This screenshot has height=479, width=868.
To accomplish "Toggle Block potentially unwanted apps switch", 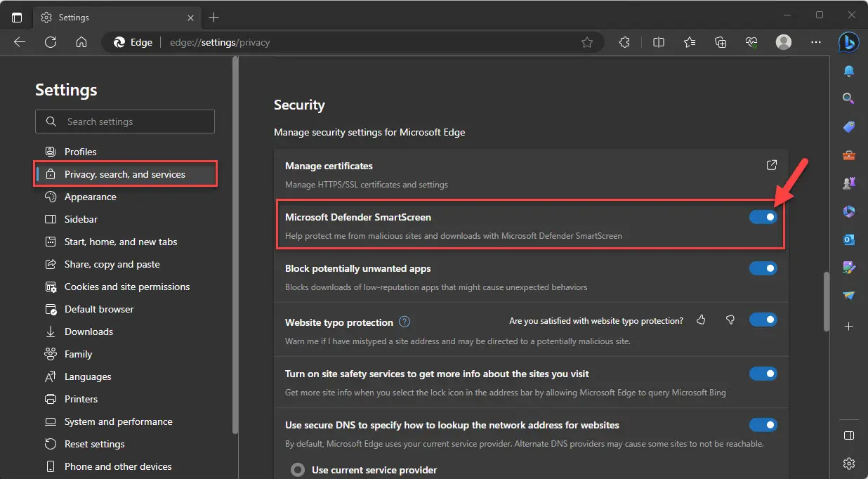I will (763, 268).
